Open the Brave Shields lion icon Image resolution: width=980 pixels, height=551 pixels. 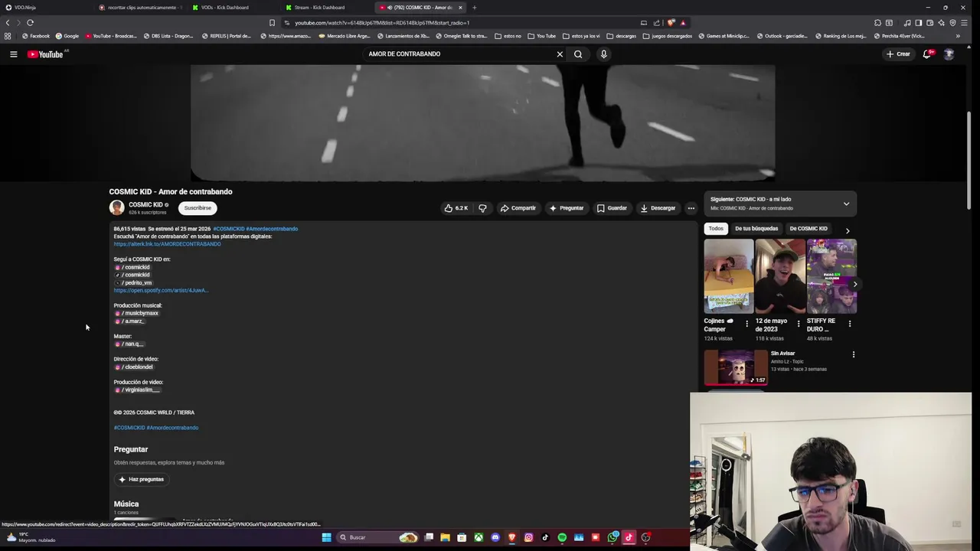(671, 23)
